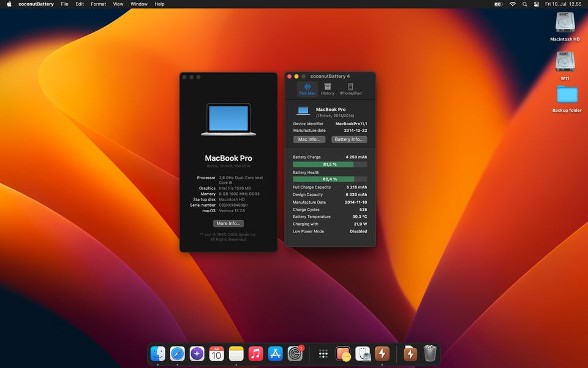Image resolution: width=588 pixels, height=368 pixels.
Task: Open the View menu
Action: coord(118,4)
